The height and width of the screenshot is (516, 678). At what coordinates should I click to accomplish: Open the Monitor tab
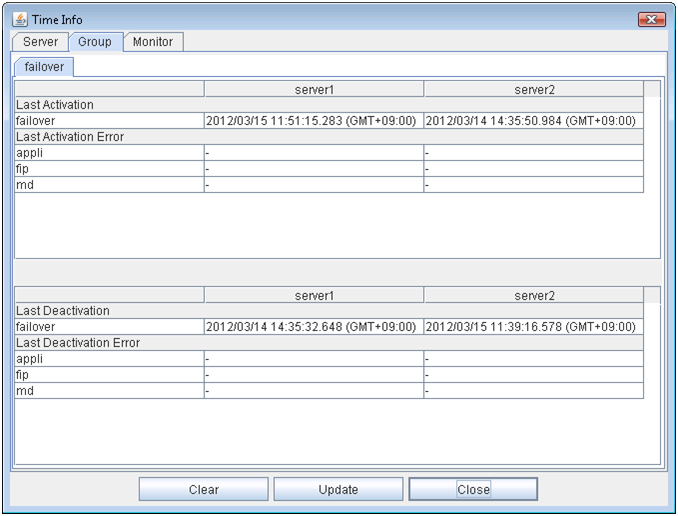153,42
